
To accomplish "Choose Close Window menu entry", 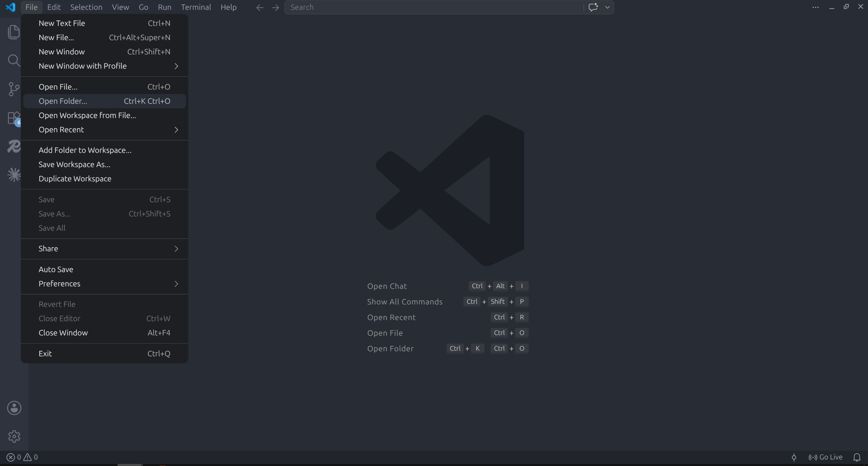I will tap(104, 333).
